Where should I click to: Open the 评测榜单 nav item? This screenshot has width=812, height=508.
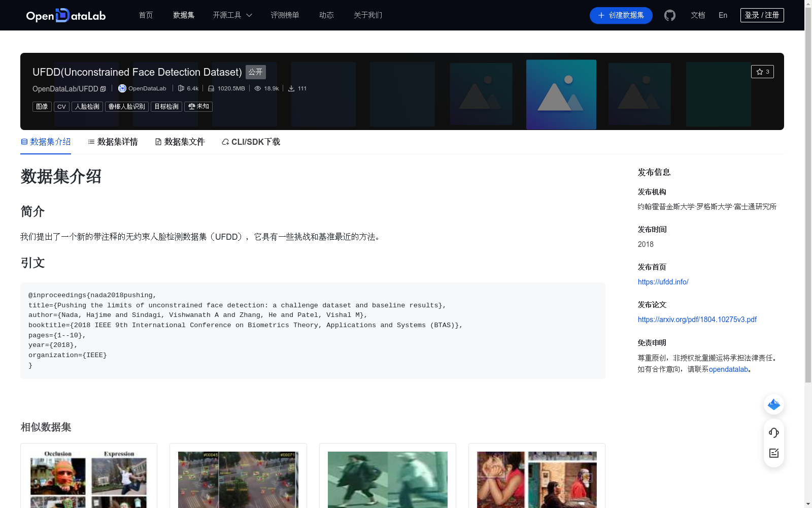(x=285, y=15)
